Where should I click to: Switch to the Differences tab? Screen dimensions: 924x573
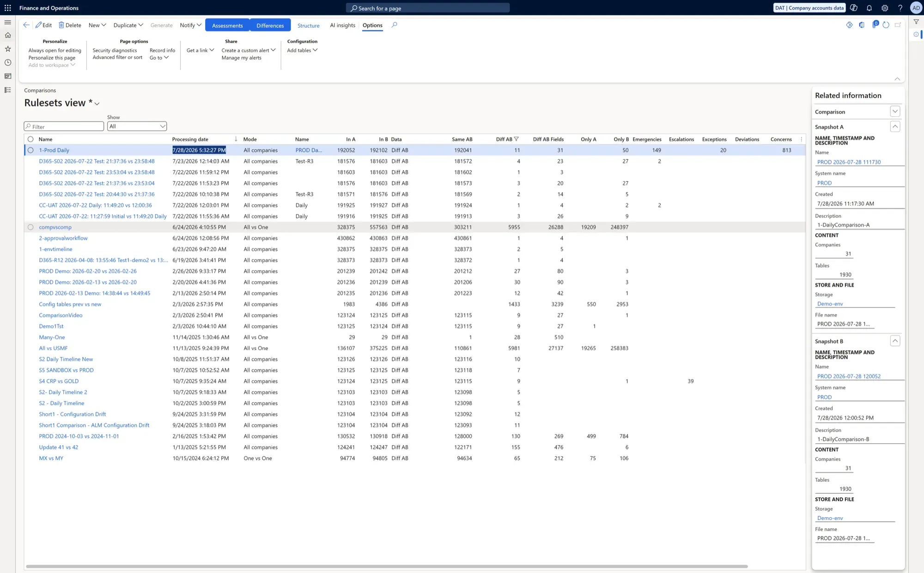coord(270,25)
